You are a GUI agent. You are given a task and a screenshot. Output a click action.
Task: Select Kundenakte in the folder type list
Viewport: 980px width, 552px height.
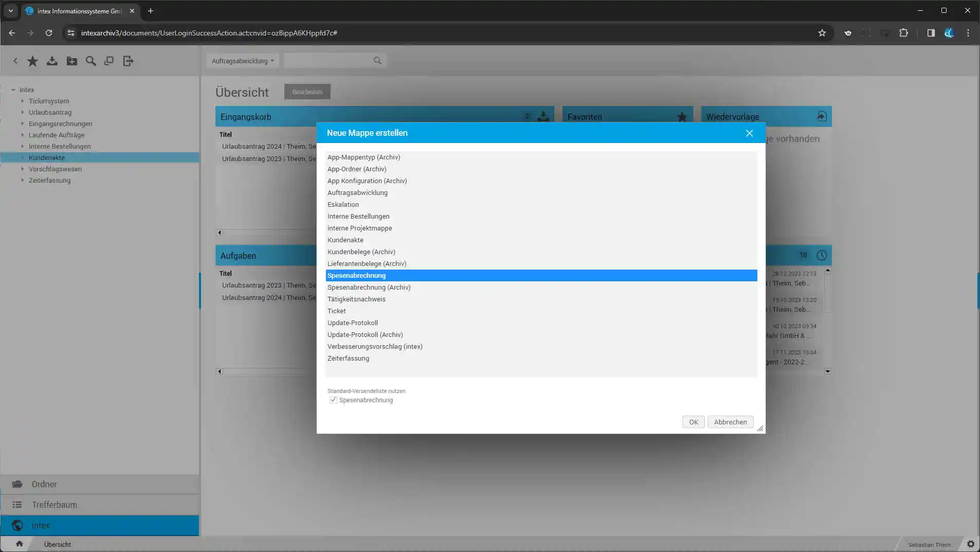click(345, 240)
